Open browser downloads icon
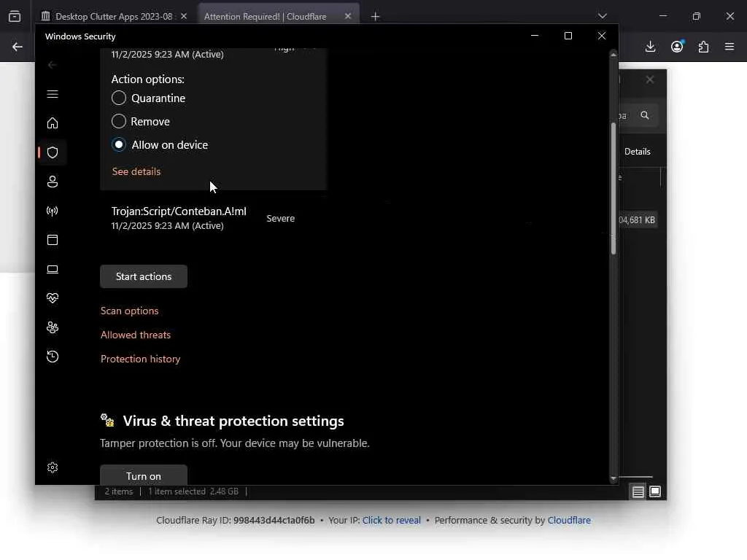The width and height of the screenshot is (747, 560). 650,47
